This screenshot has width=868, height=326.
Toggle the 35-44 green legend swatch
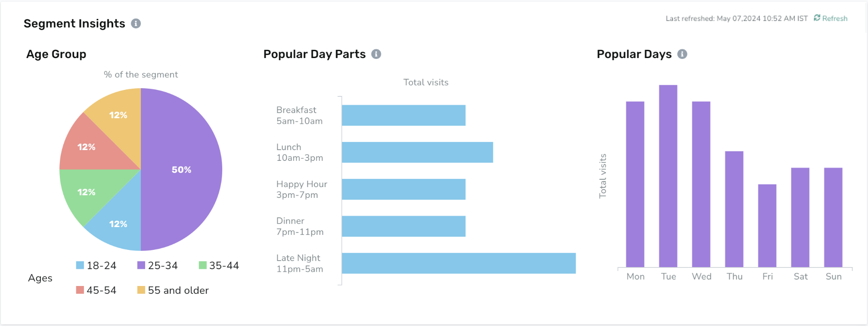(203, 265)
